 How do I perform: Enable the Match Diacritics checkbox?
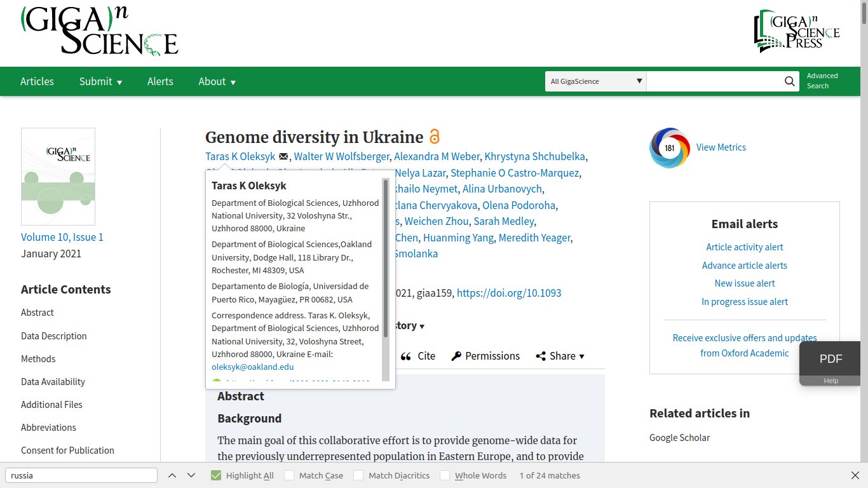tap(358, 475)
